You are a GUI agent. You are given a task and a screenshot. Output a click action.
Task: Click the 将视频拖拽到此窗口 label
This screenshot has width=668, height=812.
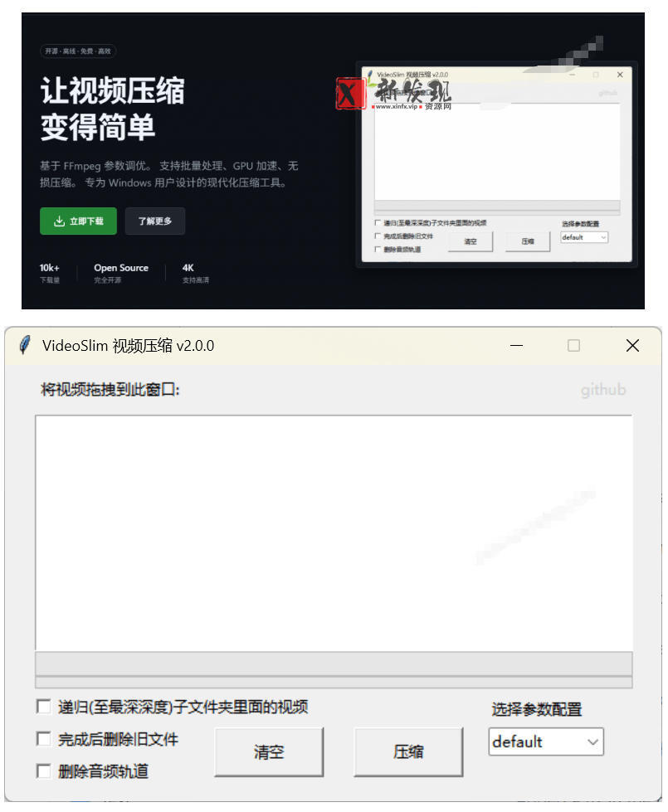(110, 390)
